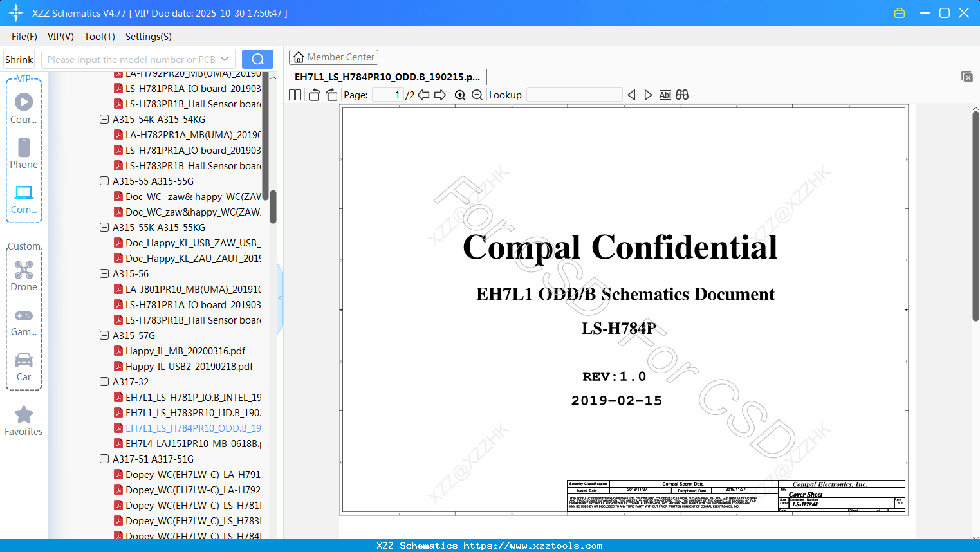Viewport: 980px width, 552px height.
Task: Open the xzztools.com link in status bar
Action: (x=533, y=546)
